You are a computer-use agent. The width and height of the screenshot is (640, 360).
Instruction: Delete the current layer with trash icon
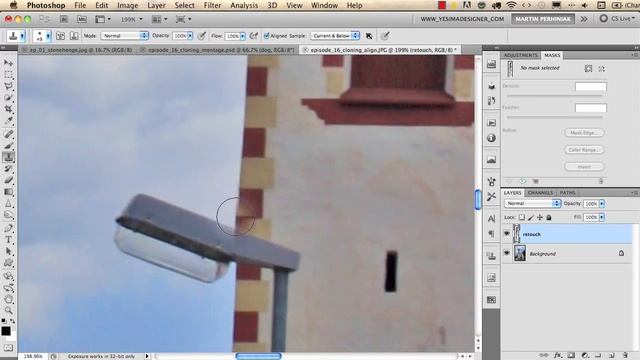[625, 356]
